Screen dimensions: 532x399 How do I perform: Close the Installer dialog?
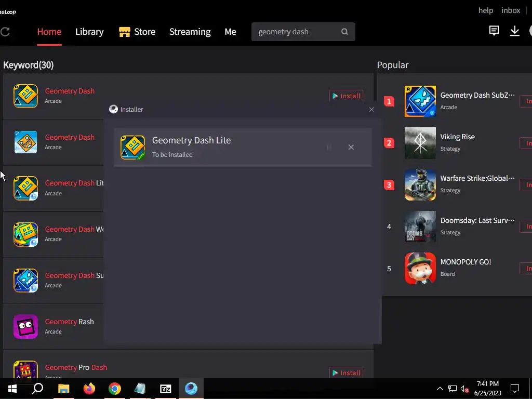371,110
